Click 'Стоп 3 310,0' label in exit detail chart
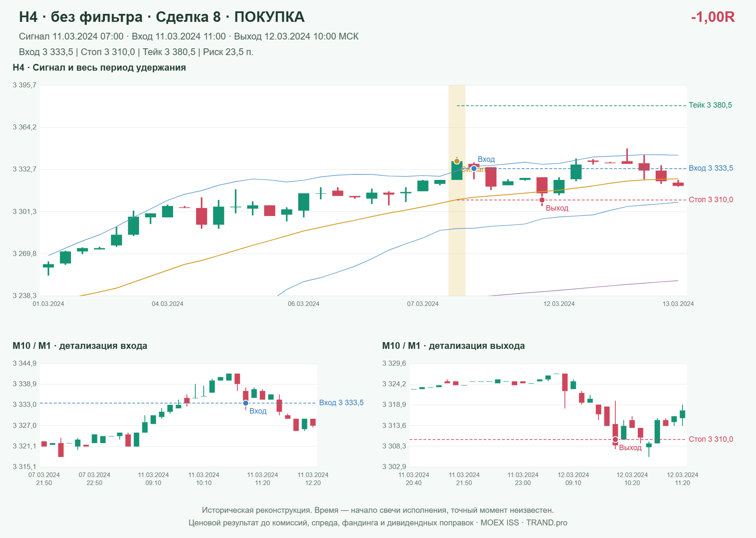Screen dimensions: 756x538 coord(711,439)
